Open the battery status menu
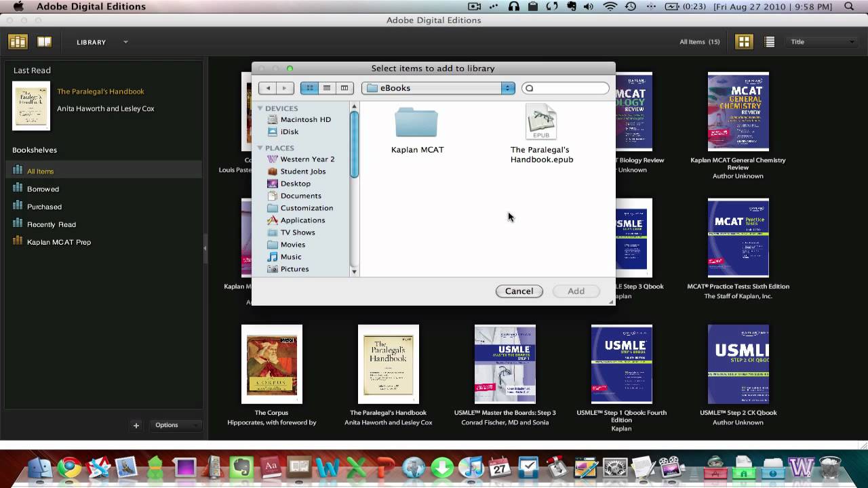This screenshot has width=868, height=488. tap(686, 7)
